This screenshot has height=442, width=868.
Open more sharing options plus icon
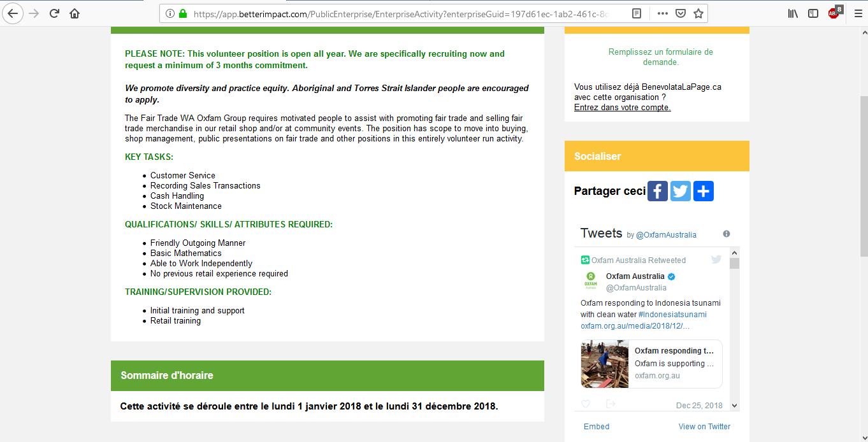point(704,191)
